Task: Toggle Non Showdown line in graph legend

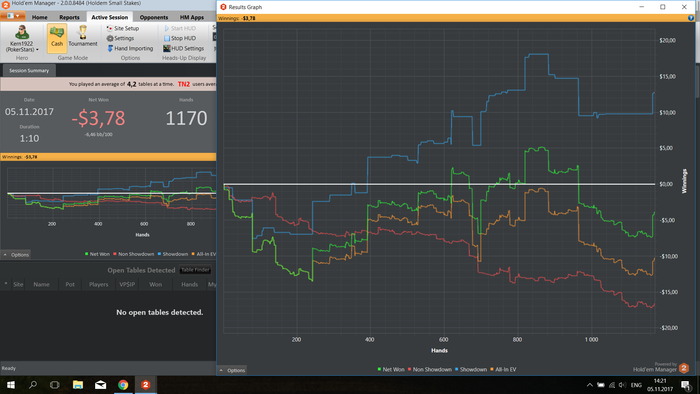Action: tap(429, 369)
